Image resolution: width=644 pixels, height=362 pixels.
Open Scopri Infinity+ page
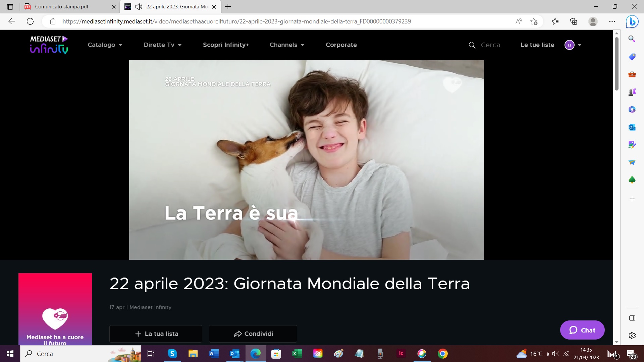click(226, 45)
